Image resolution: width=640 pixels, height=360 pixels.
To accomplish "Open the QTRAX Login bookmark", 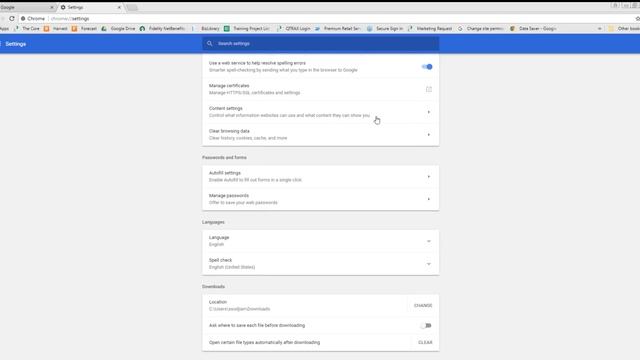I will click(x=293, y=29).
